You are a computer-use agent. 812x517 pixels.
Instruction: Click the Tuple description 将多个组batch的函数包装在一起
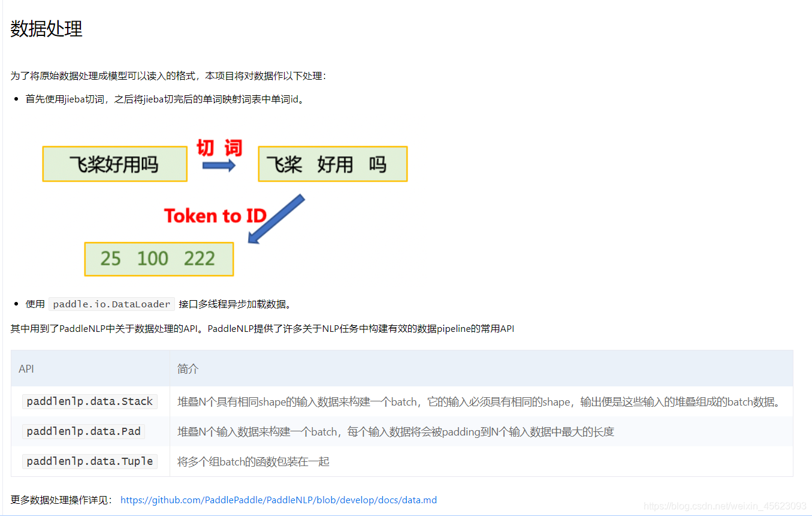coord(253,462)
